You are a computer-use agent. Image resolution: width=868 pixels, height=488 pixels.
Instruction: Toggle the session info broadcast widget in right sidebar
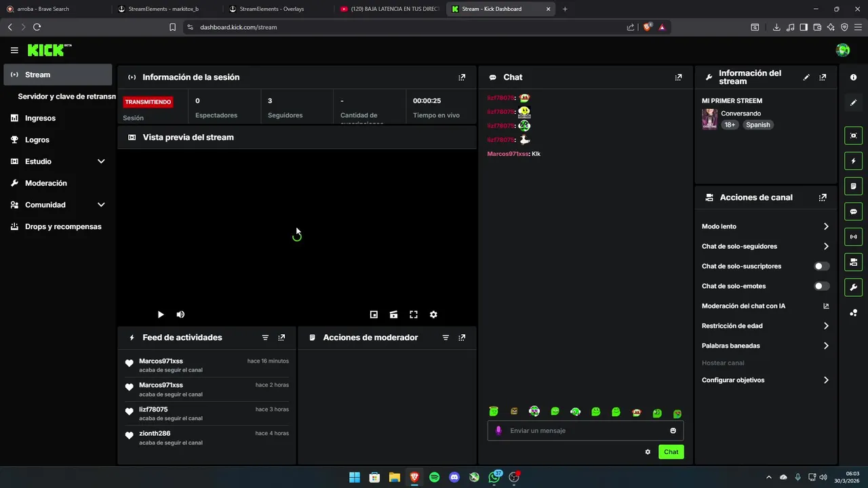[x=854, y=237]
